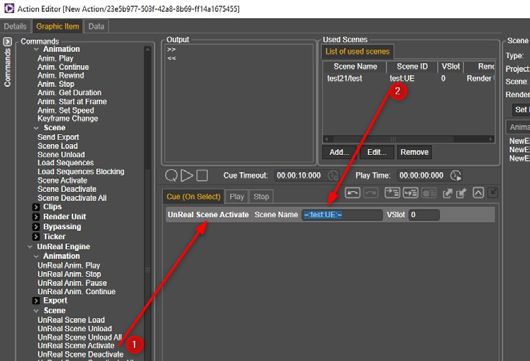Expand the Clips group

pos(36,207)
